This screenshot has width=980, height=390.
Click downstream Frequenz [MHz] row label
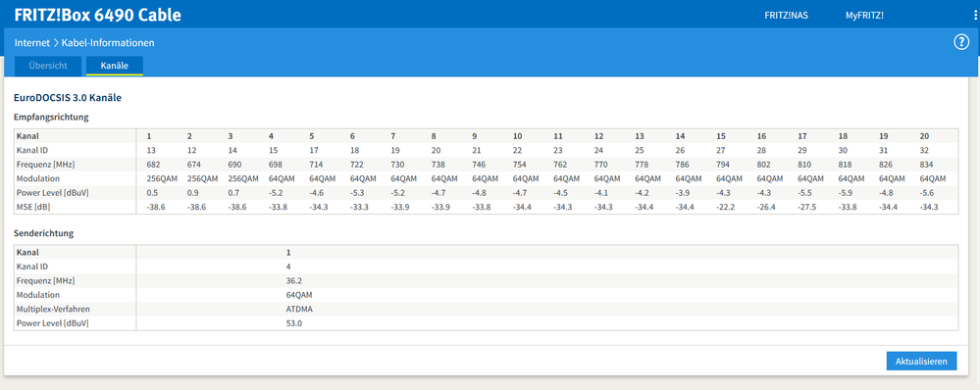tap(45, 165)
